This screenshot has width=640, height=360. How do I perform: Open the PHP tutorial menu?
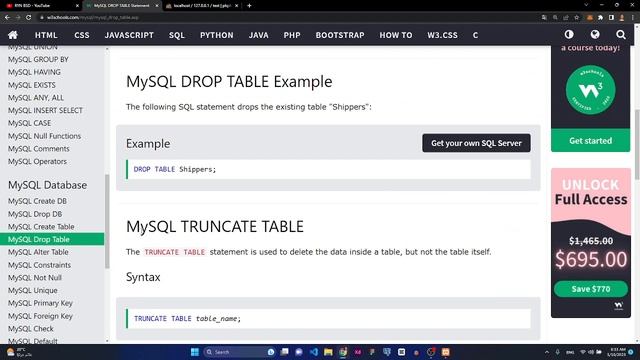[292, 35]
